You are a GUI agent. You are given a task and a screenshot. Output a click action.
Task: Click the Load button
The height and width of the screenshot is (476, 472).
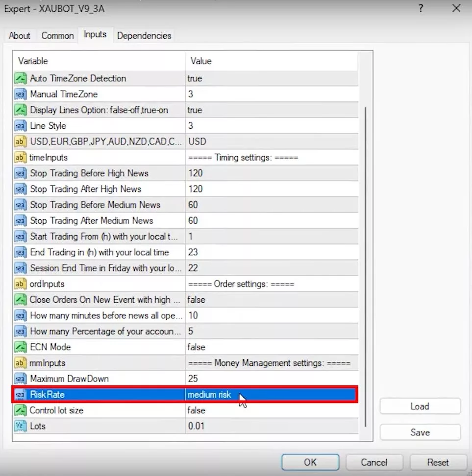pyautogui.click(x=420, y=406)
